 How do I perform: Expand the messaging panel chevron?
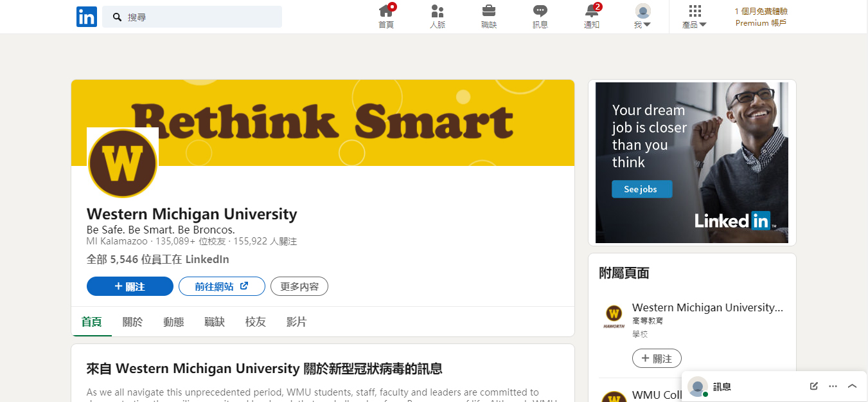point(853,386)
